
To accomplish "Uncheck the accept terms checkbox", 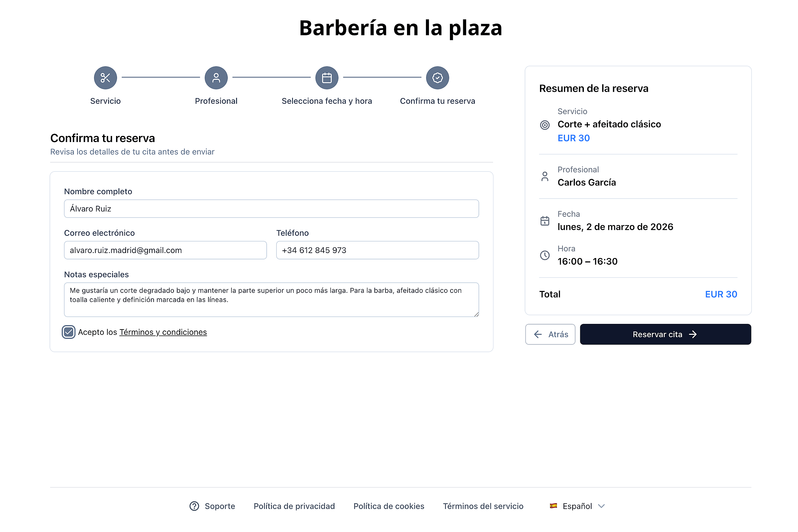I will [x=68, y=332].
